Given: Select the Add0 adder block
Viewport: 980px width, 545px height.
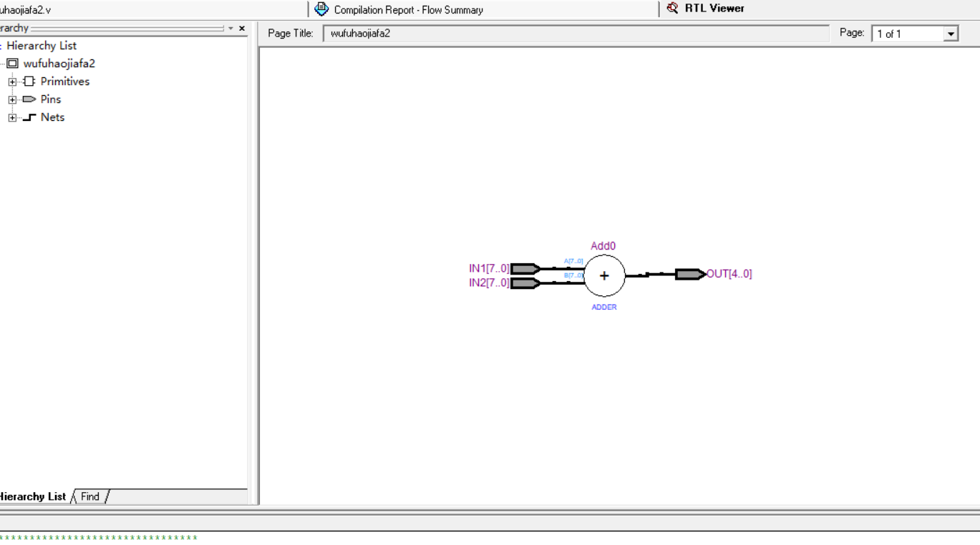Looking at the screenshot, I should (x=604, y=275).
